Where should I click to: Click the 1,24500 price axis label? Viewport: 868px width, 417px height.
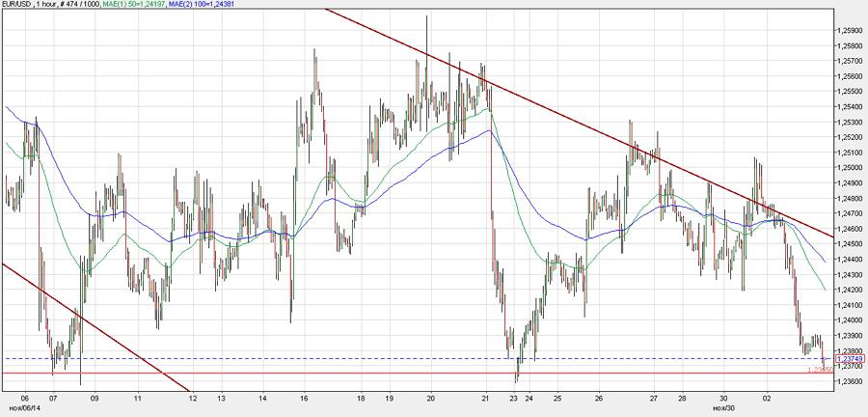[852, 243]
